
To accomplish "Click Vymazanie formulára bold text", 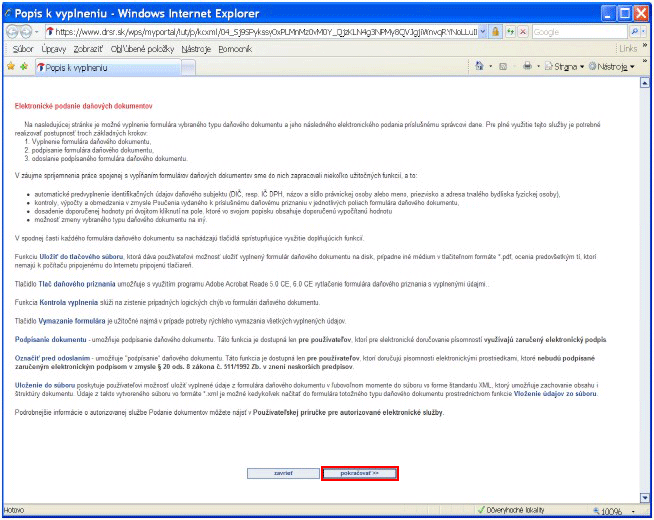I will (x=72, y=321).
